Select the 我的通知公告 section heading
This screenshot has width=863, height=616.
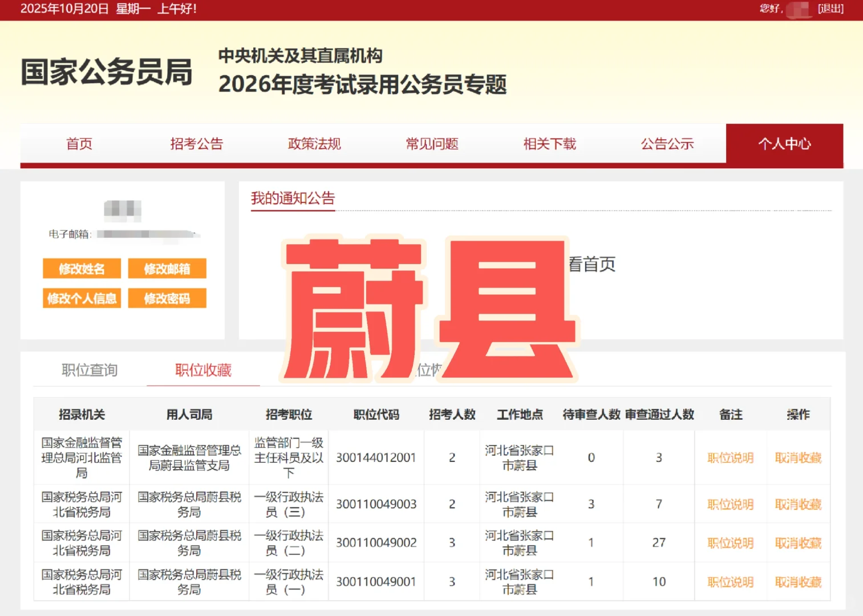pyautogui.click(x=293, y=198)
